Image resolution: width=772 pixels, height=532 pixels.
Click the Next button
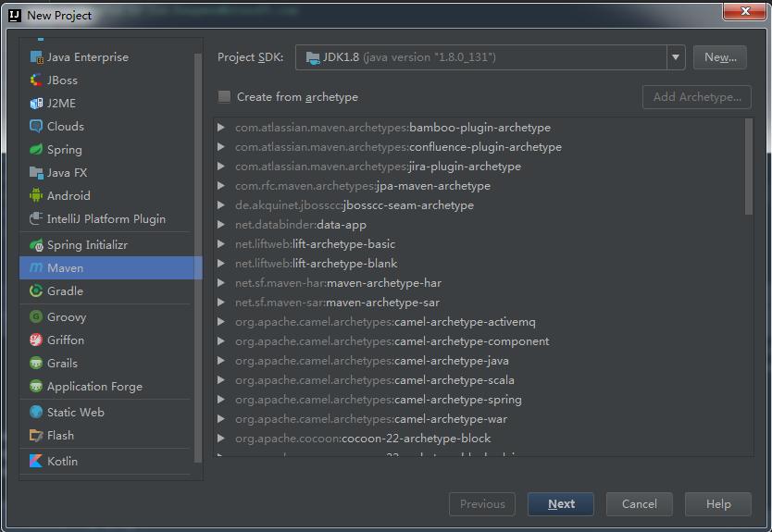point(561,504)
